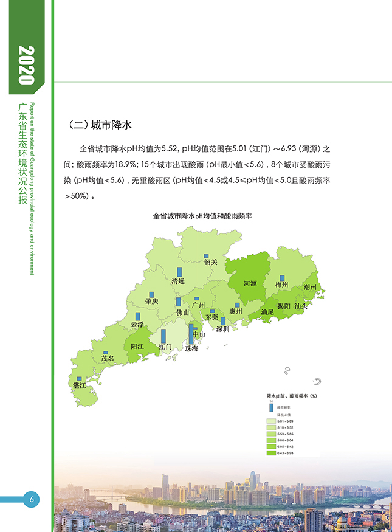Viewport: 392px width, 532px height.
Task: Click the blue bar on 江门 region
Action: pyautogui.click(x=163, y=336)
